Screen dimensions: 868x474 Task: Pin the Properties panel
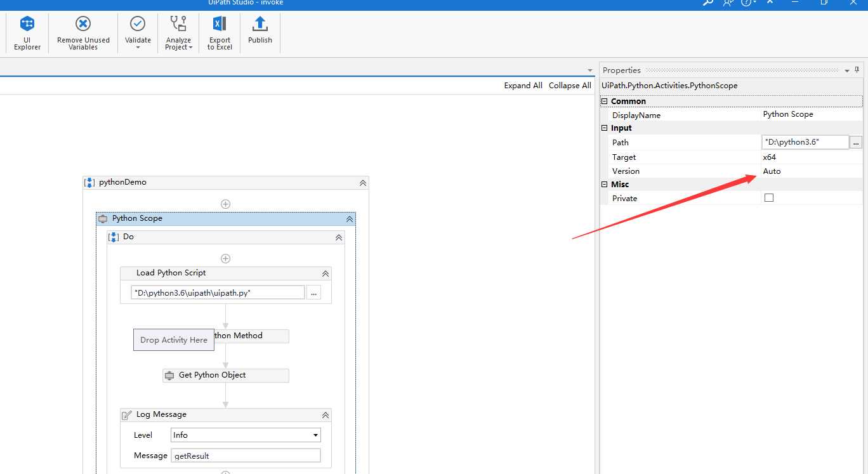tap(857, 70)
